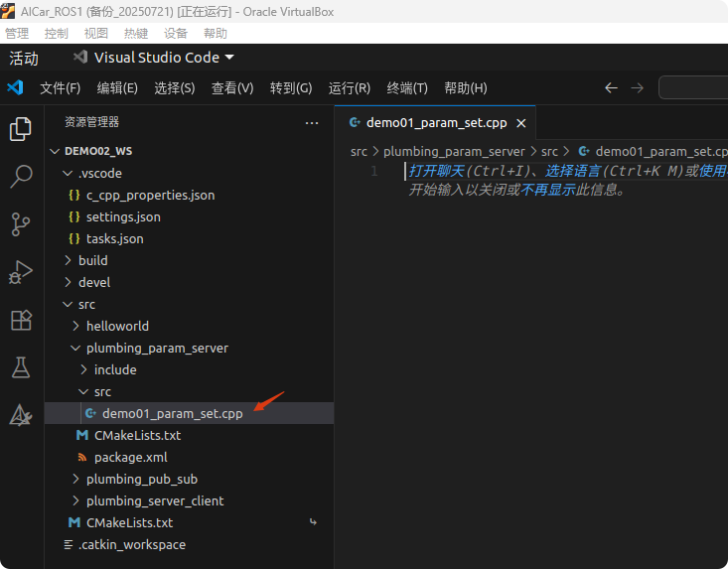Image resolution: width=728 pixels, height=569 pixels.
Task: Open the Testing flask icon
Action: [x=21, y=367]
